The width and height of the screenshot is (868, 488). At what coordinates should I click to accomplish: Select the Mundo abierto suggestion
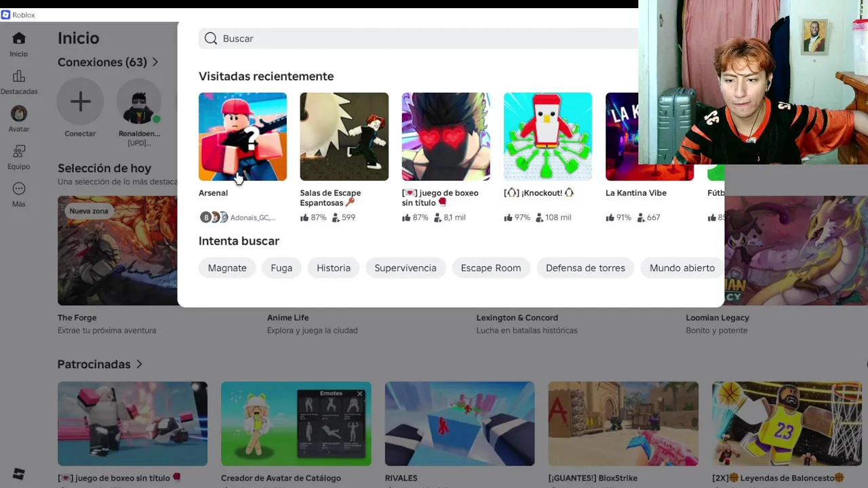coord(682,268)
